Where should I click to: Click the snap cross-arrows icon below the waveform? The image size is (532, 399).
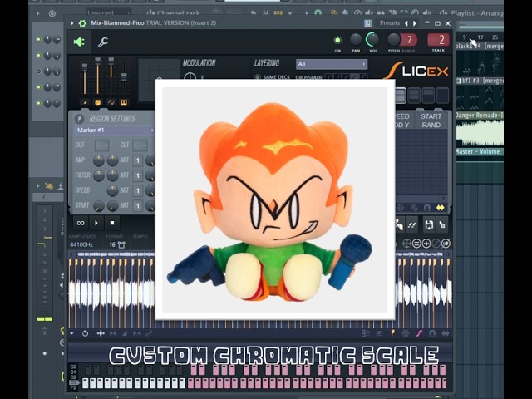coord(101,333)
